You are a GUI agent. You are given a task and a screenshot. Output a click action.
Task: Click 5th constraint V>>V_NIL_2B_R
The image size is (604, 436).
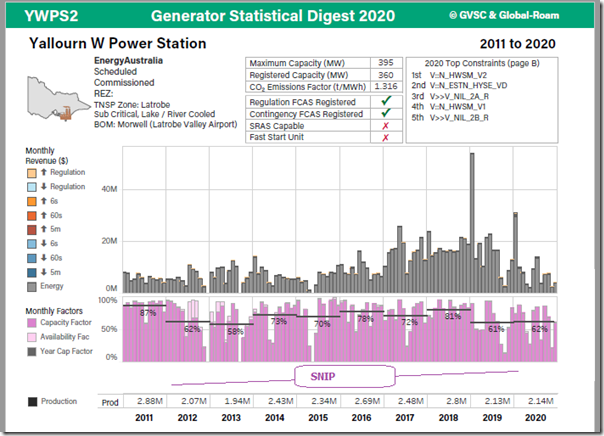459,117
